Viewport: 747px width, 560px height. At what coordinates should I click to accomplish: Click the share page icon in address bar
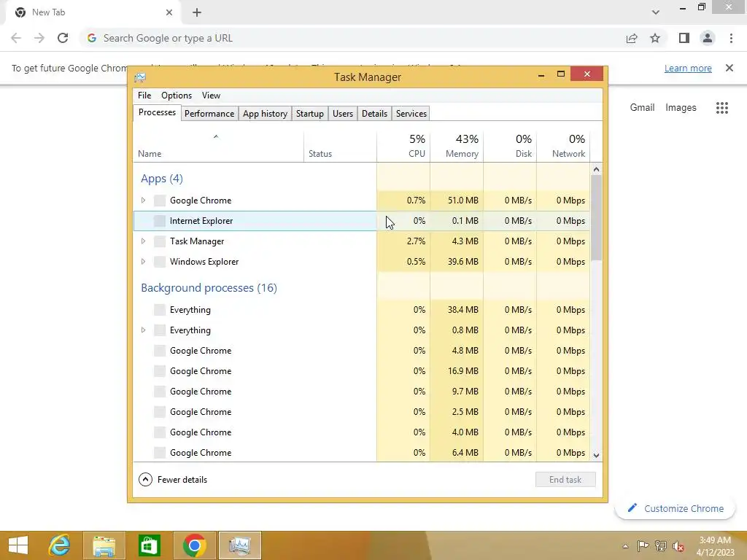[x=632, y=38]
